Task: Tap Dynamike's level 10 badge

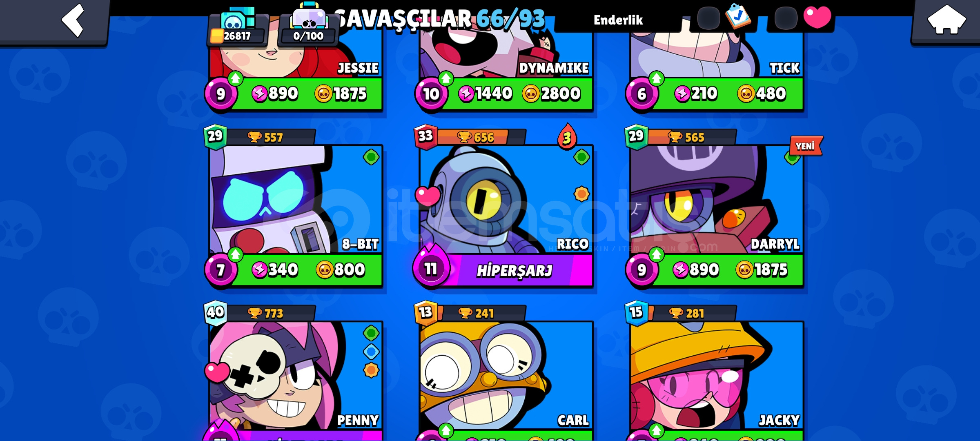Action: point(431,94)
